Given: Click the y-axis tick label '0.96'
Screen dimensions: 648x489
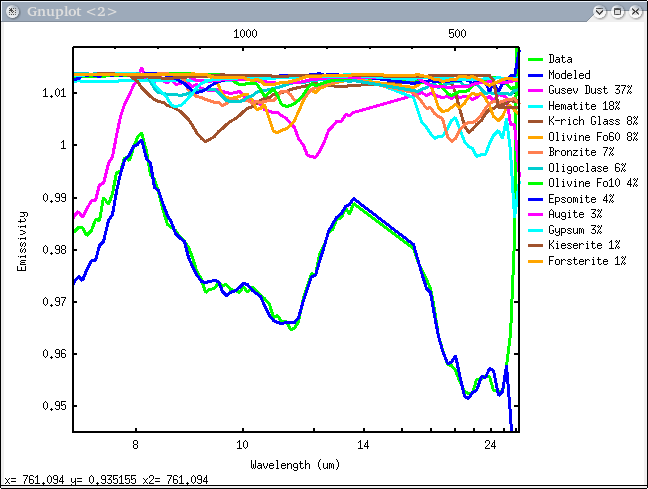Looking at the screenshot, I should point(54,354).
